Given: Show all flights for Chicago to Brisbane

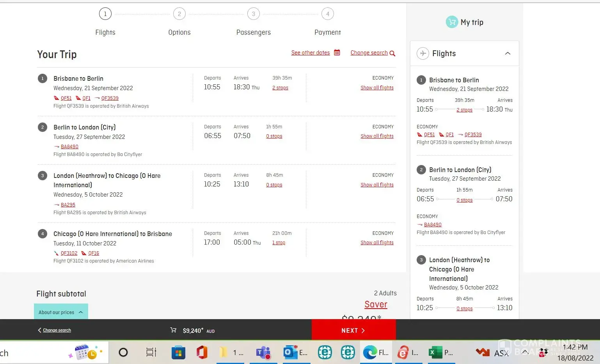Looking at the screenshot, I should click(x=377, y=243).
